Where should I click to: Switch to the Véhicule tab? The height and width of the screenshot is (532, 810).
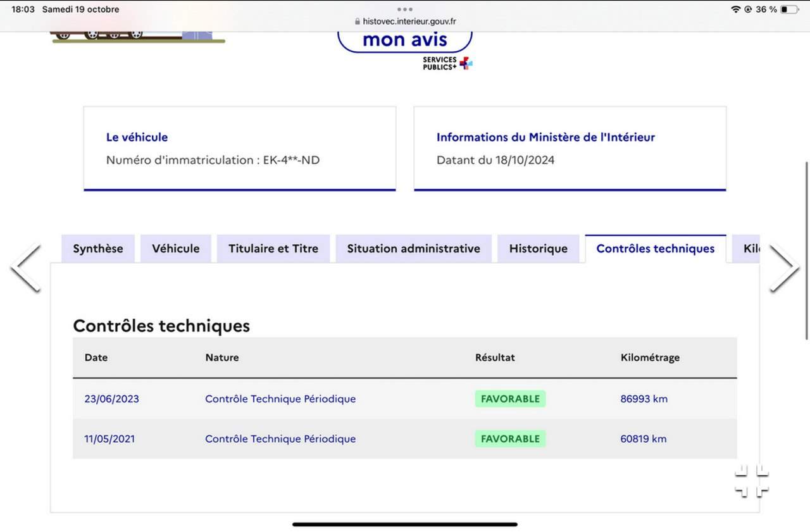click(175, 249)
